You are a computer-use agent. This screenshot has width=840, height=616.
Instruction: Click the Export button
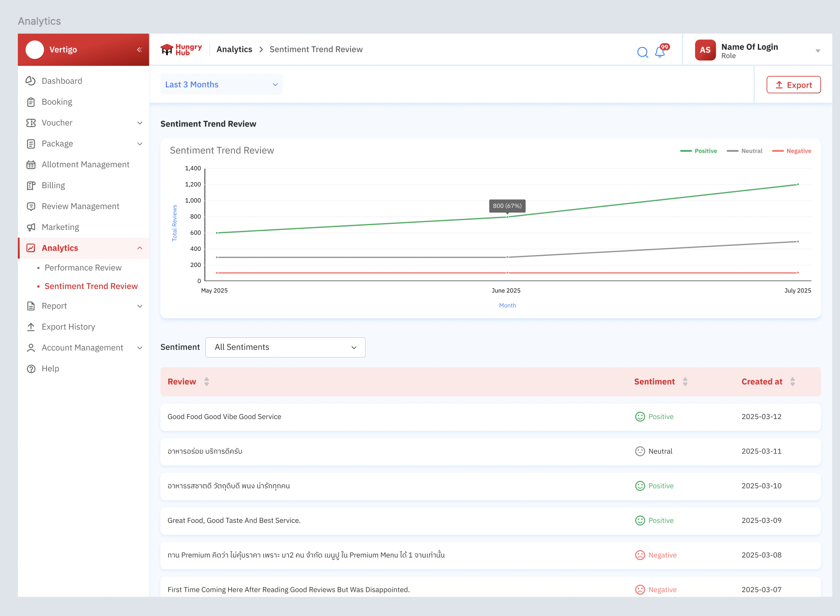tap(793, 85)
